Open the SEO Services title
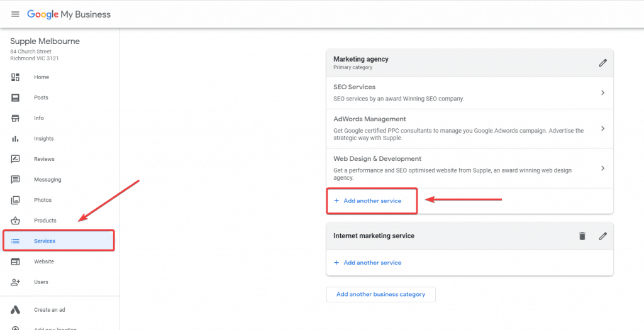Screen dimensions: 644x330 [355, 87]
